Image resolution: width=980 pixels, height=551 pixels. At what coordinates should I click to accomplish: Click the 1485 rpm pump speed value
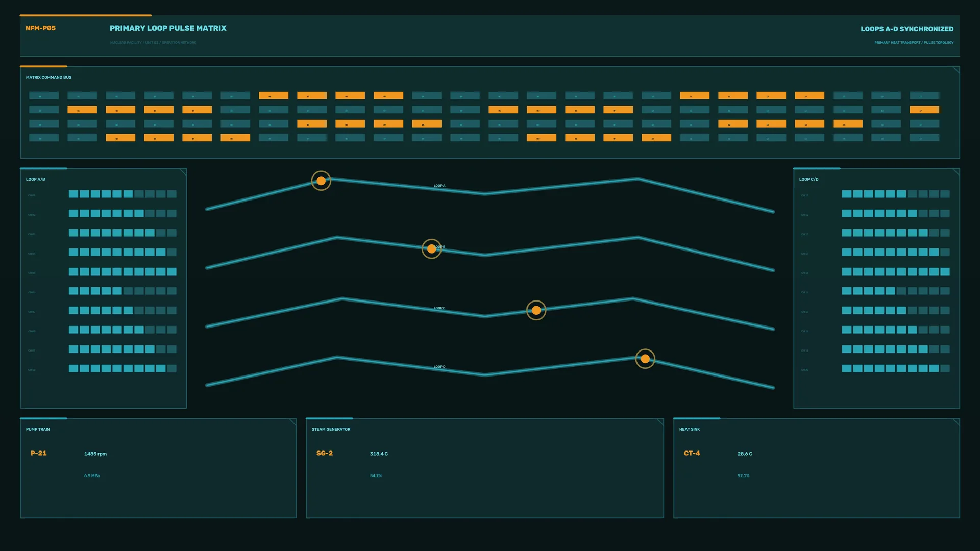[95, 454]
